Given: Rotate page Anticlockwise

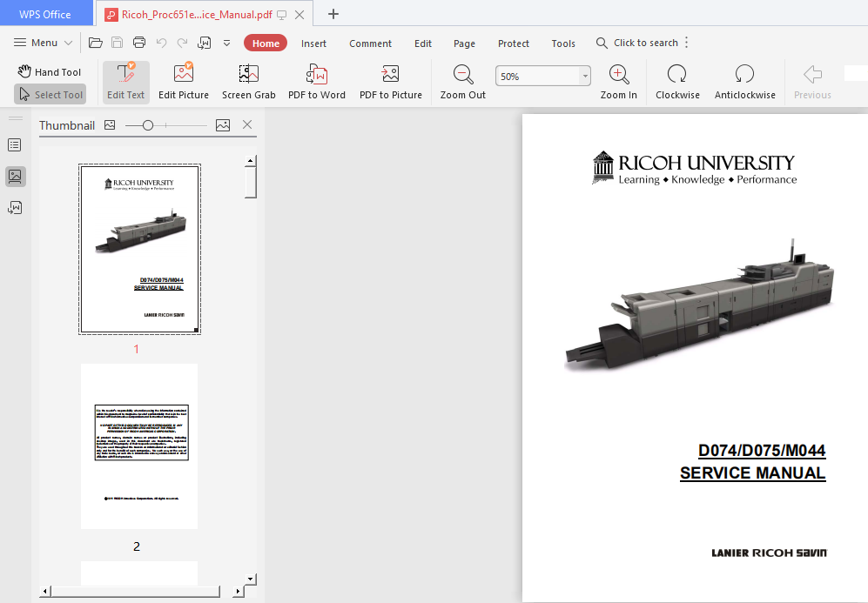Looking at the screenshot, I should pos(744,82).
